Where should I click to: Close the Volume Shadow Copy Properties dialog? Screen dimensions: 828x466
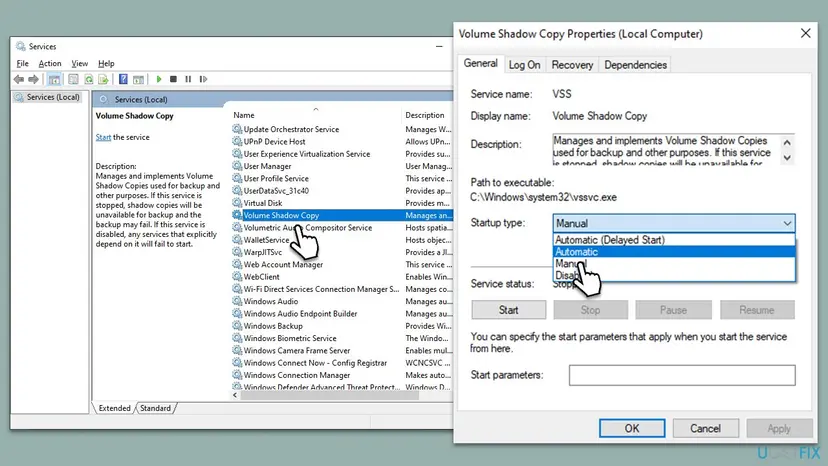tap(805, 33)
